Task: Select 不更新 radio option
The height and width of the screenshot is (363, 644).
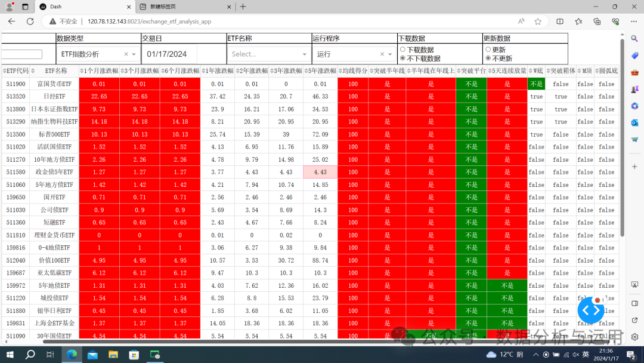Action: tap(488, 59)
